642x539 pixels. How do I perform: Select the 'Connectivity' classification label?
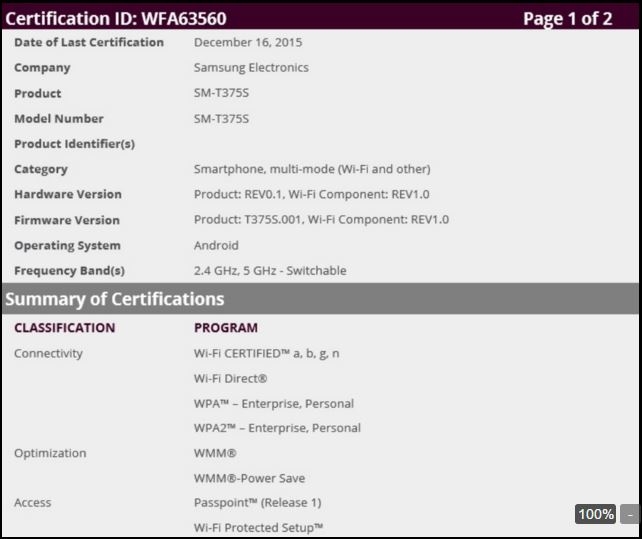[48, 353]
